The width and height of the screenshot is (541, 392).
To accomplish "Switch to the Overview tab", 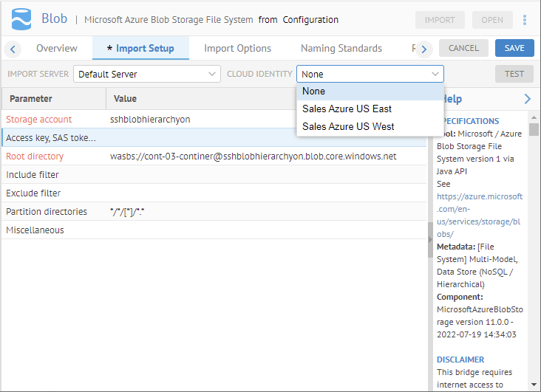I will click(57, 49).
